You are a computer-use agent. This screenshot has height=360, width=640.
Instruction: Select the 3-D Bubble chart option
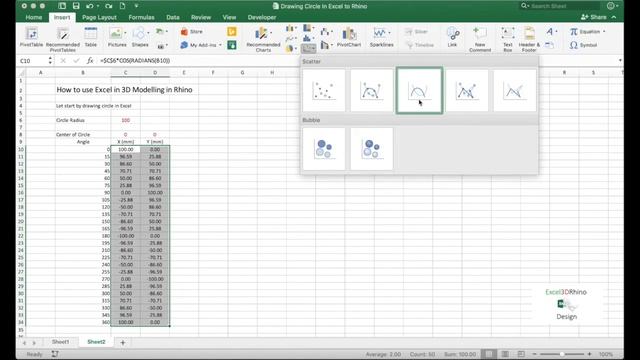point(371,149)
